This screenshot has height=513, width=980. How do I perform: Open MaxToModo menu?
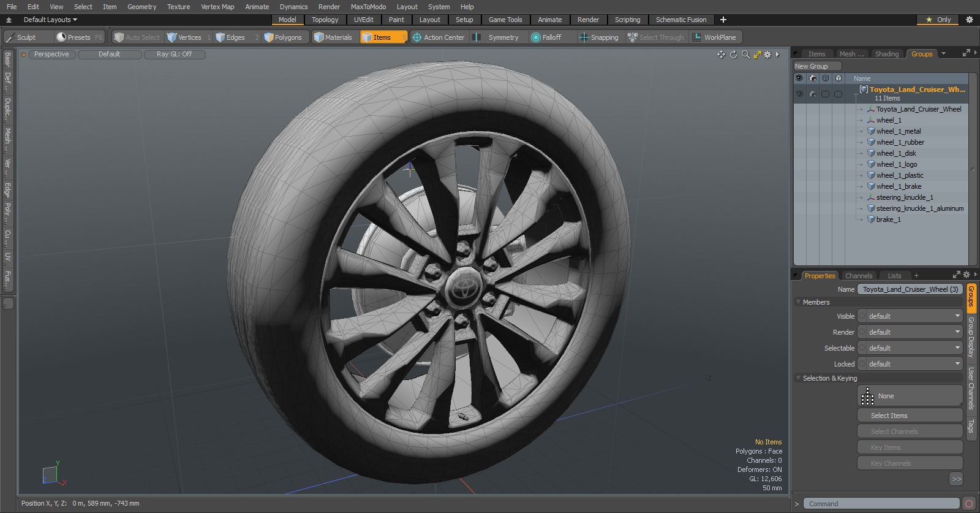[368, 7]
